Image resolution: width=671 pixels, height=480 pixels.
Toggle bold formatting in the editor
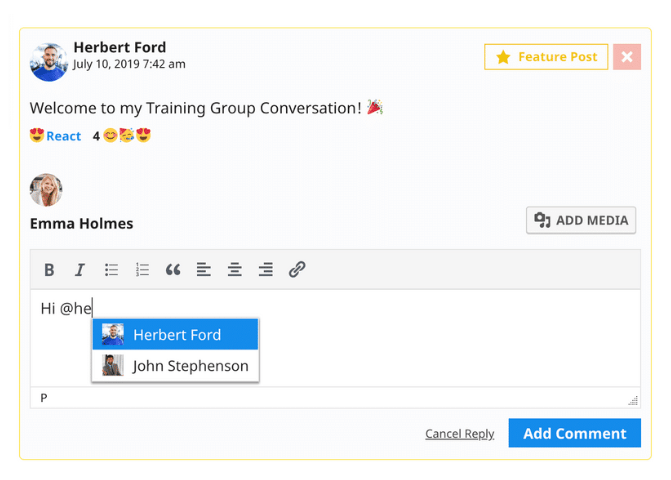point(49,270)
